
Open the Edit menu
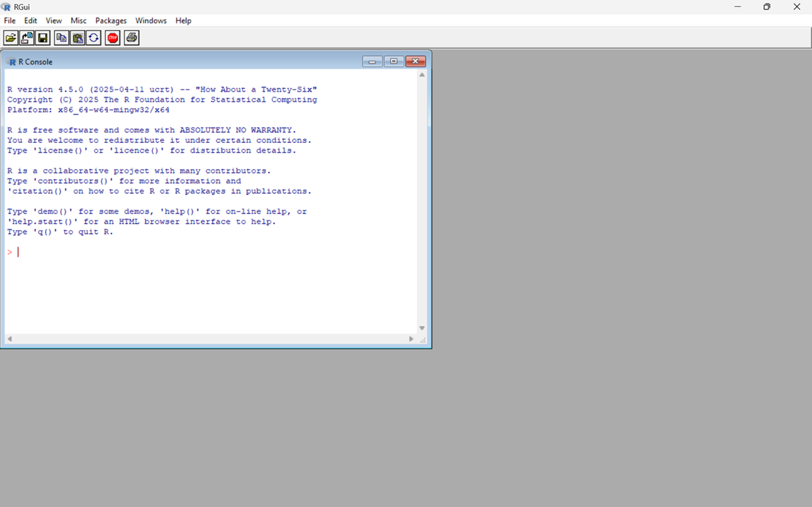click(x=30, y=21)
